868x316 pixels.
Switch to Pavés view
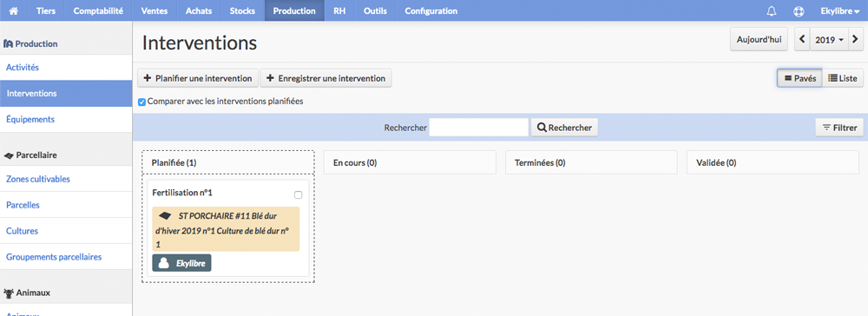point(800,79)
